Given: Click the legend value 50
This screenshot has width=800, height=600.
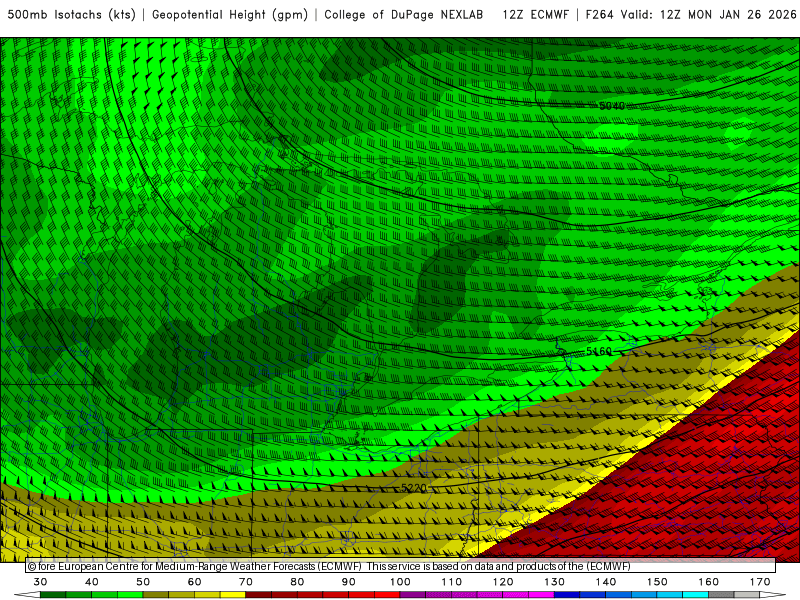Looking at the screenshot, I should tap(143, 582).
